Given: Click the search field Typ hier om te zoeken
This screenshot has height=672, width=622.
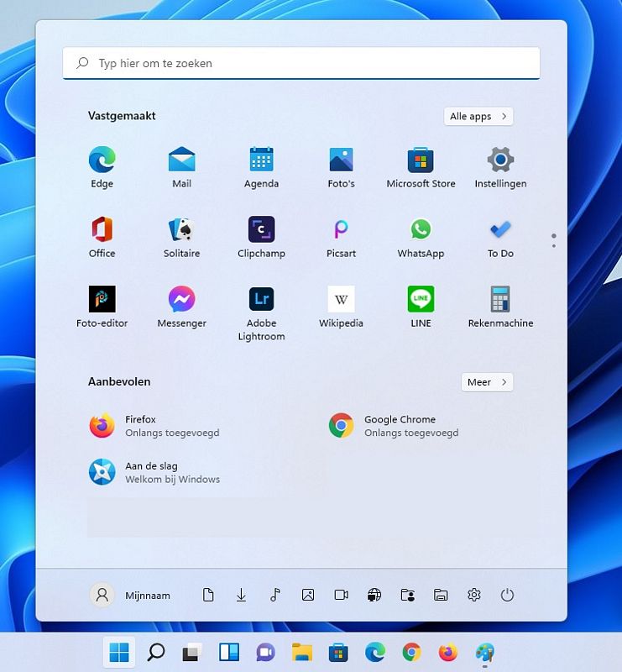Looking at the screenshot, I should point(301,63).
